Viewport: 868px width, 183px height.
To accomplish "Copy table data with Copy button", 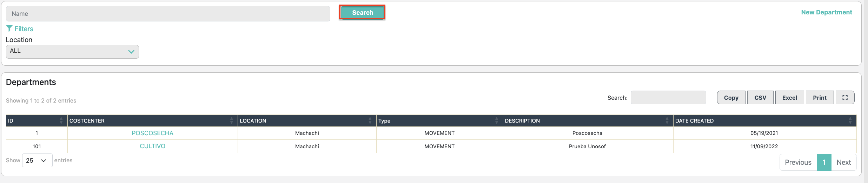I will (x=731, y=98).
